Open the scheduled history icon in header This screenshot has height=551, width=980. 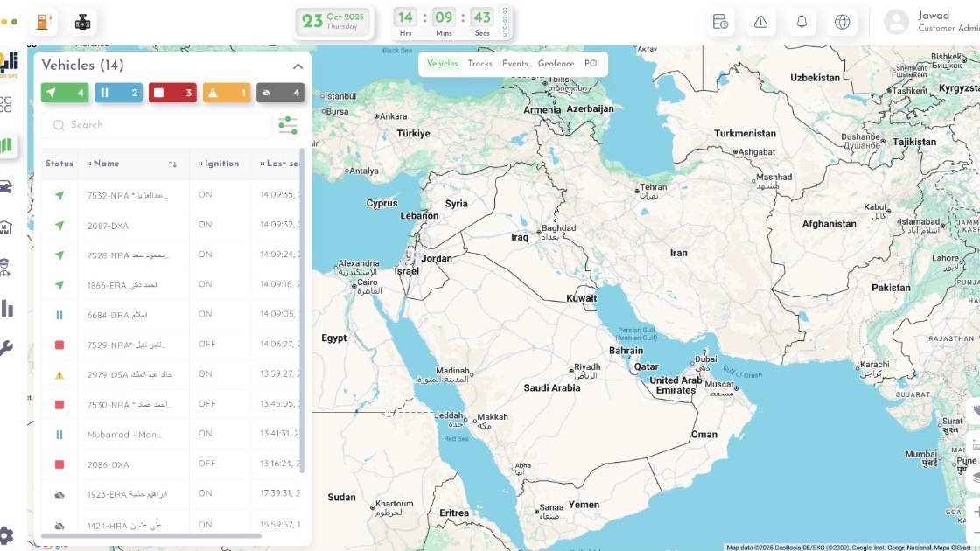(720, 22)
